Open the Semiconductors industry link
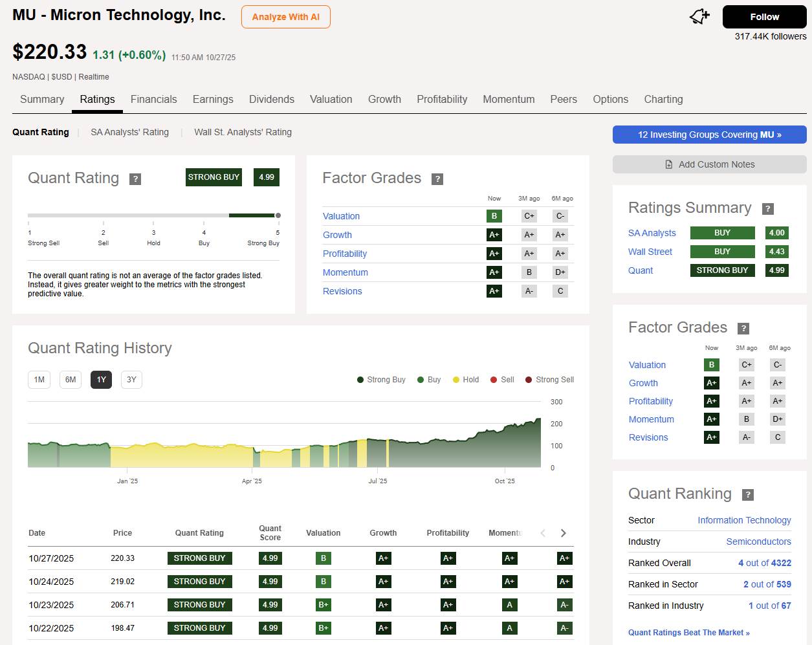 coord(758,541)
